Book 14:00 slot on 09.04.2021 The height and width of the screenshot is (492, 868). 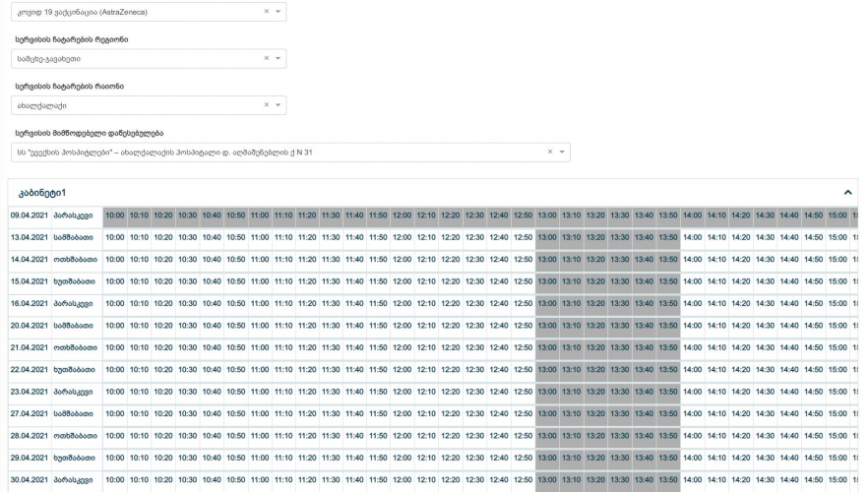[692, 215]
